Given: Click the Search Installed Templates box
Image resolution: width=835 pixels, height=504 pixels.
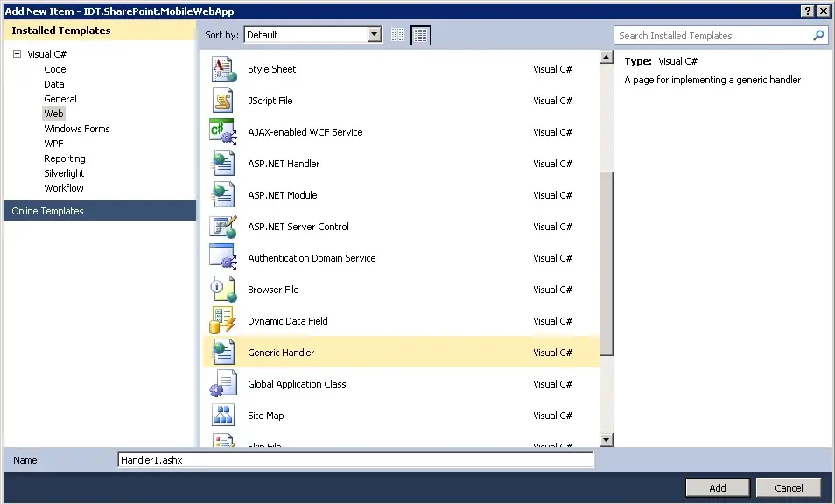Looking at the screenshot, I should 712,36.
